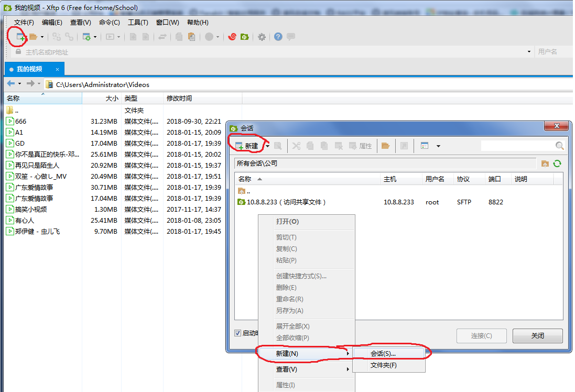Screen dimensions: 575x392
Task: Open the options gear icon
Action: pyautogui.click(x=262, y=37)
